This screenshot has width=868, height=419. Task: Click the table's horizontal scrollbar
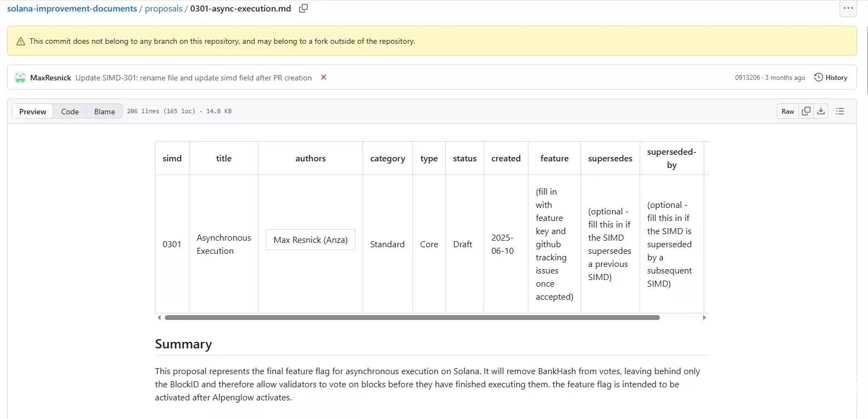point(412,317)
